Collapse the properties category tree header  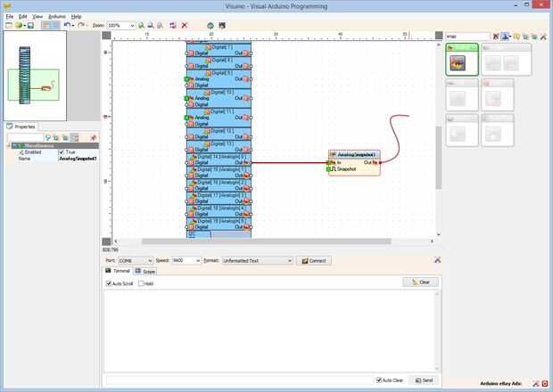pyautogui.click(x=9, y=145)
